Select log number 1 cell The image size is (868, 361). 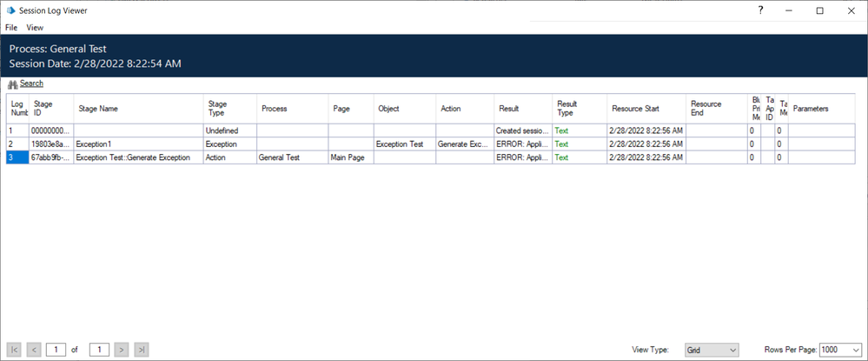point(17,130)
